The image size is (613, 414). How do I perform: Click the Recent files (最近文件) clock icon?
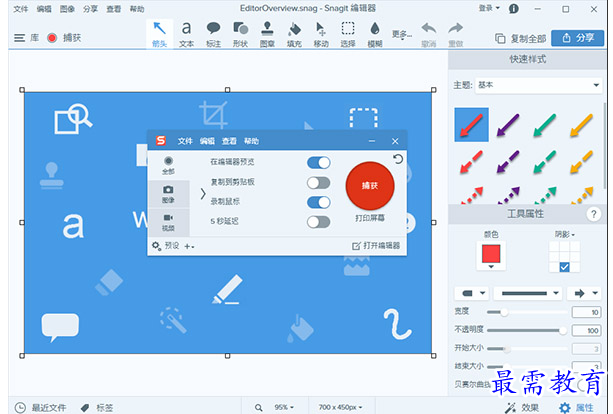click(x=20, y=407)
